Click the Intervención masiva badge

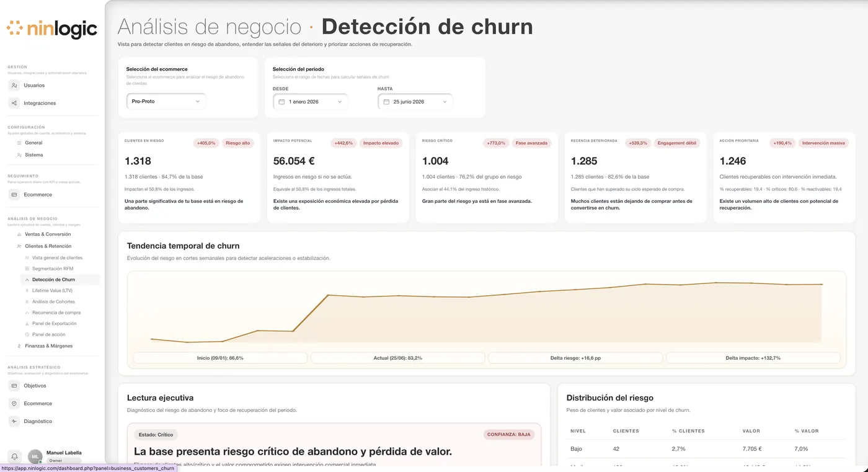[x=823, y=143]
